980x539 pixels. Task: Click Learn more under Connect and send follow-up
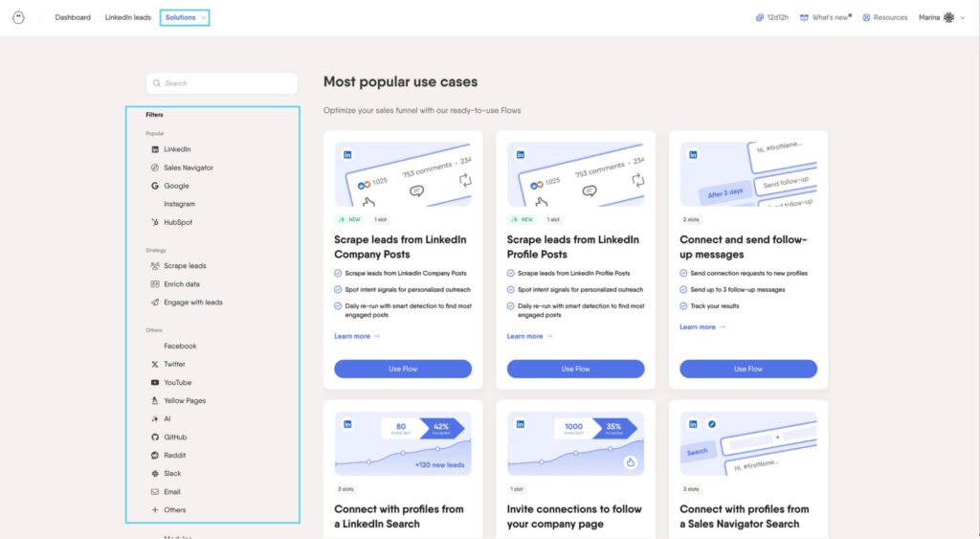702,327
